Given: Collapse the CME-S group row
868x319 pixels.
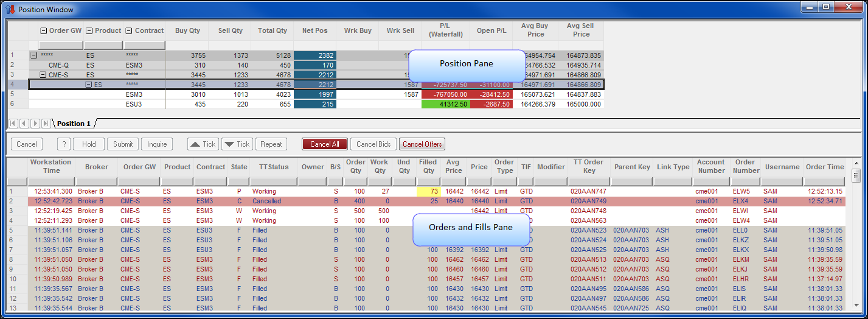Looking at the screenshot, I should coord(43,75).
